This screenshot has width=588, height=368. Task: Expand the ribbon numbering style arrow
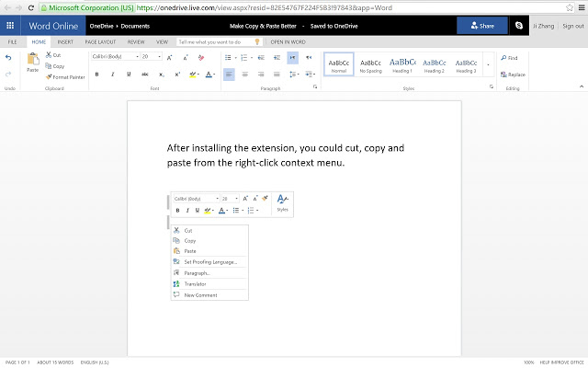point(252,57)
